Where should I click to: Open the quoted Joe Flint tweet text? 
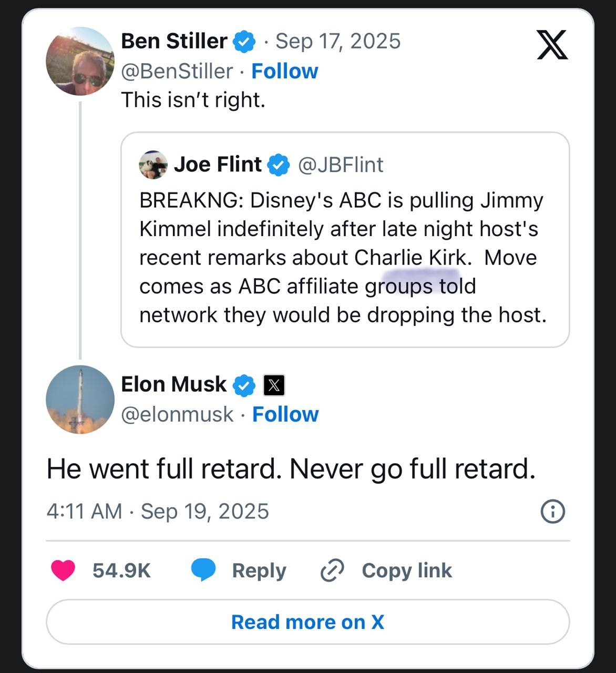point(343,258)
